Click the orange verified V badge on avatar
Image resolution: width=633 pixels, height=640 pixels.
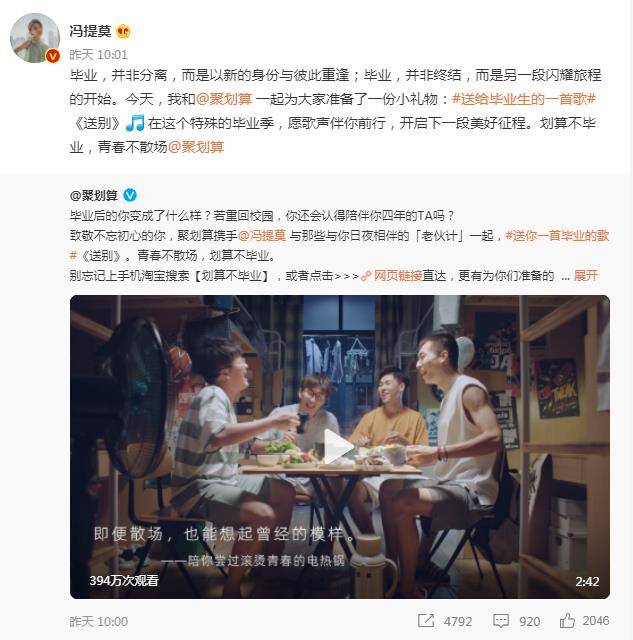click(x=53, y=56)
